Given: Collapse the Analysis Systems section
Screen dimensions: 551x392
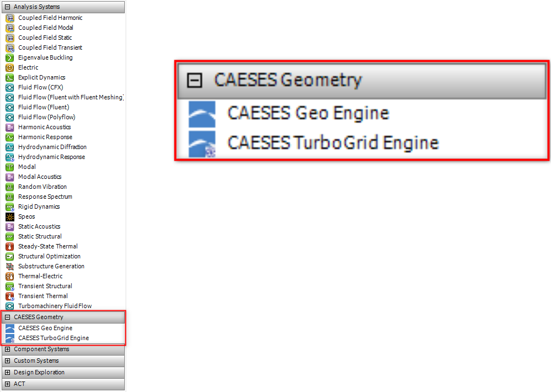Looking at the screenshot, I should 7,7.
